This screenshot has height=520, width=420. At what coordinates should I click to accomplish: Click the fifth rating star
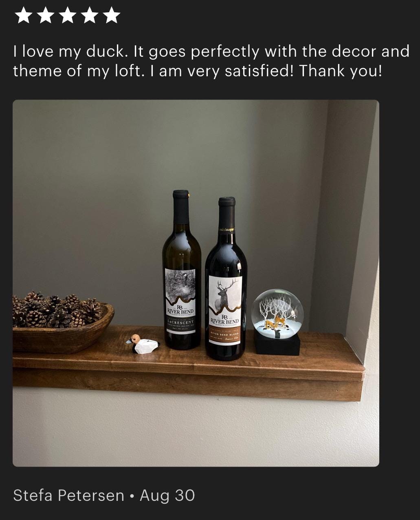tap(112, 15)
